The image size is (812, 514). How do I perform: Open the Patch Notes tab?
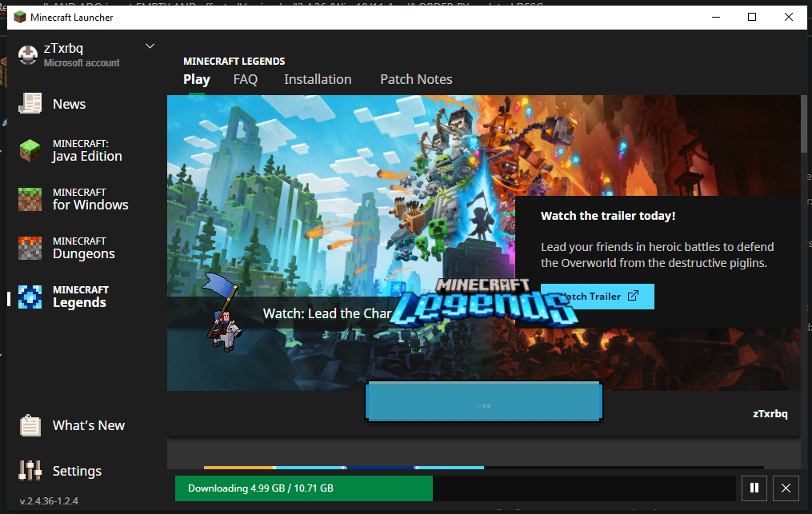coord(416,79)
